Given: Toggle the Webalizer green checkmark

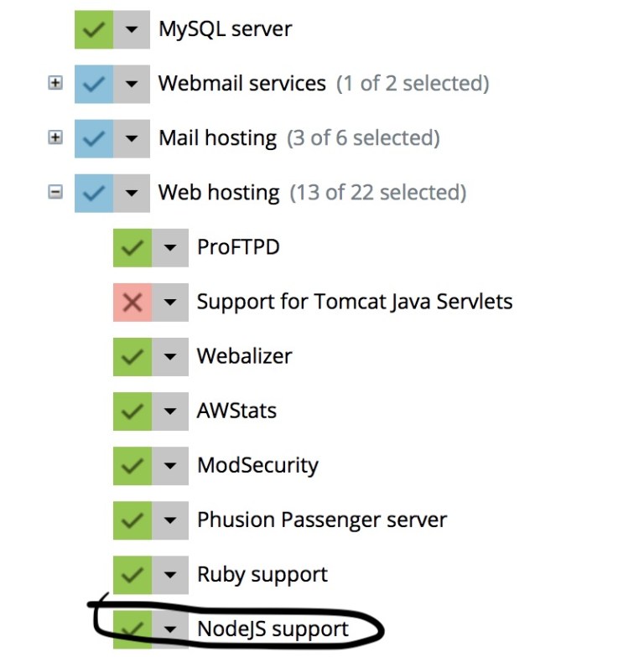Looking at the screenshot, I should coord(132,357).
